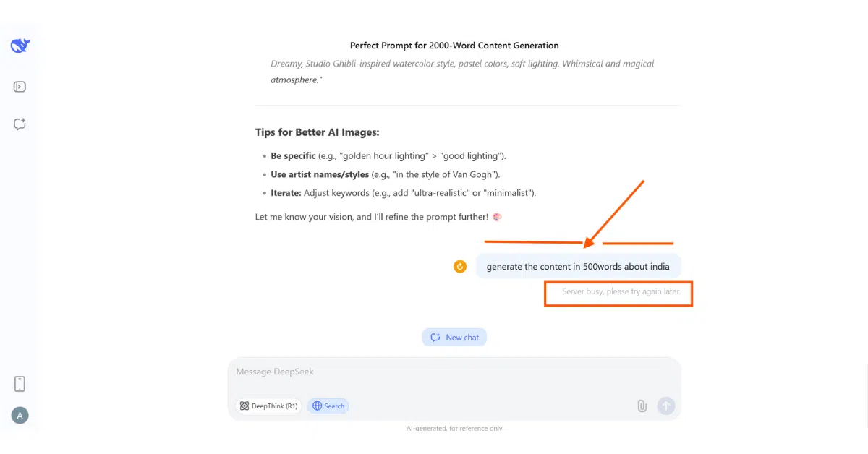Image resolution: width=868 pixels, height=454 pixels.
Task: Toggle the web Search option
Action: pos(328,406)
